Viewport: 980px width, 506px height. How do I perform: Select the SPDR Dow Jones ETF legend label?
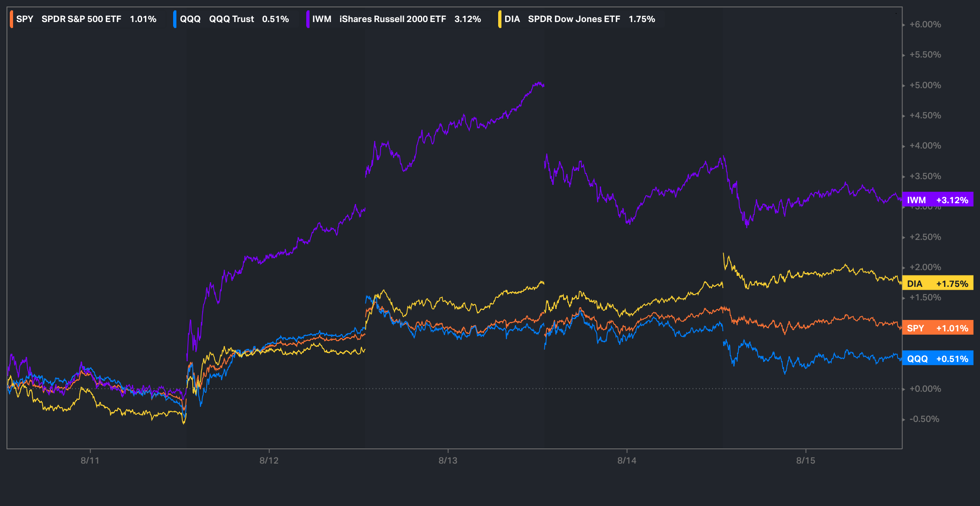click(574, 19)
